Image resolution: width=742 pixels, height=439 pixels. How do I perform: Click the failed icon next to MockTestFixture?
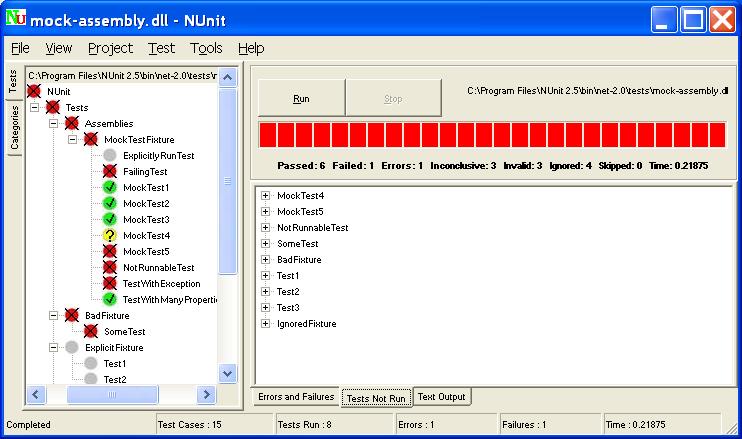(x=91, y=140)
